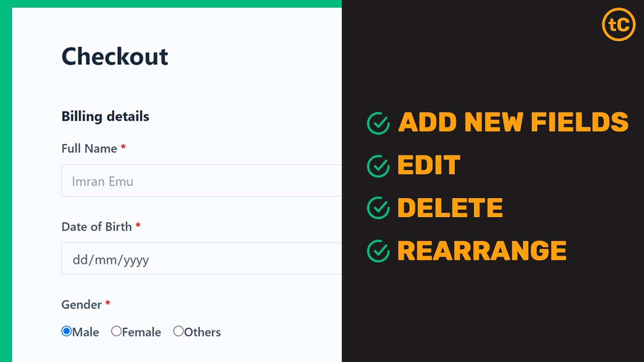Click the tC logo in the corner
Viewport: 644px width, 362px height.
(x=618, y=25)
